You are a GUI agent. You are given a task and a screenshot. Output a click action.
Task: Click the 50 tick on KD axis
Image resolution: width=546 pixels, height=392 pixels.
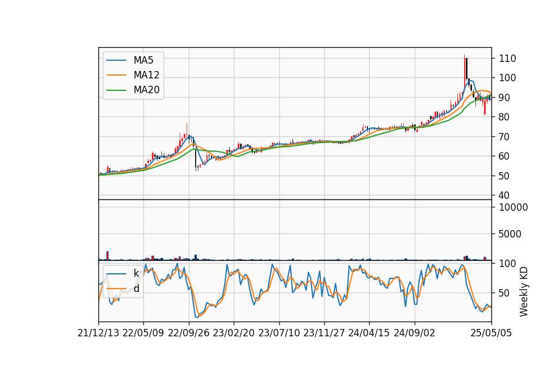click(504, 293)
